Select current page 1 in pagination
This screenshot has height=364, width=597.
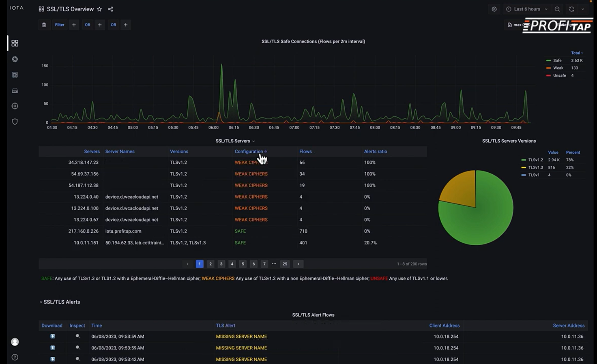(x=200, y=264)
